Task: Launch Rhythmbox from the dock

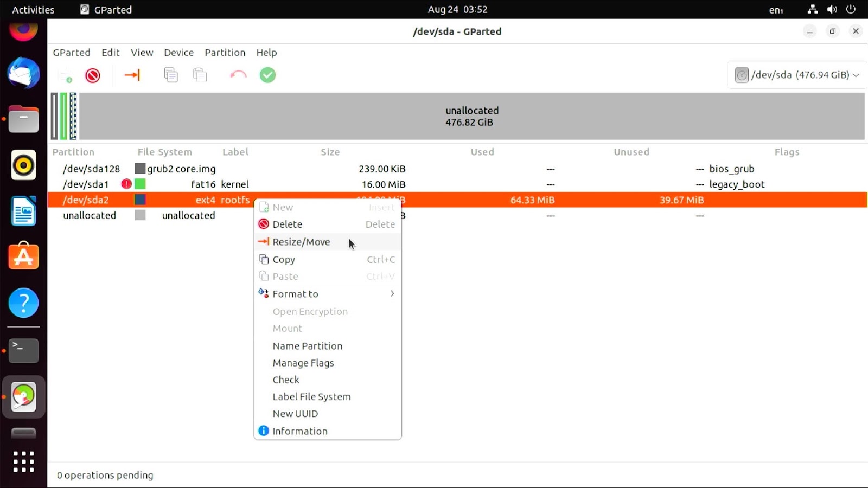Action: (x=23, y=165)
